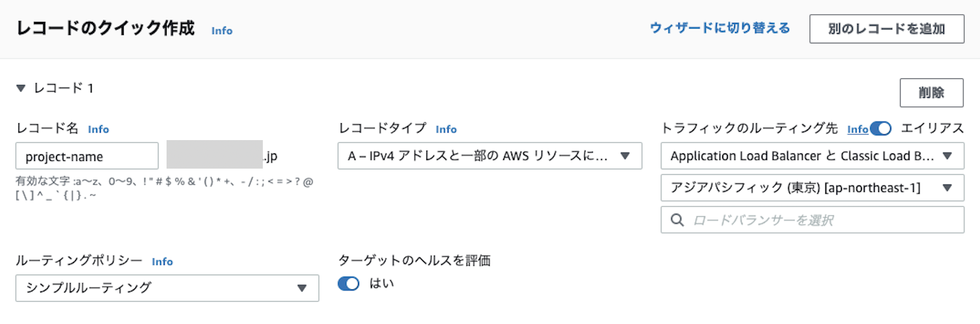980x324 pixels.
Task: Open the レコードタイプ dropdown
Action: [489, 156]
